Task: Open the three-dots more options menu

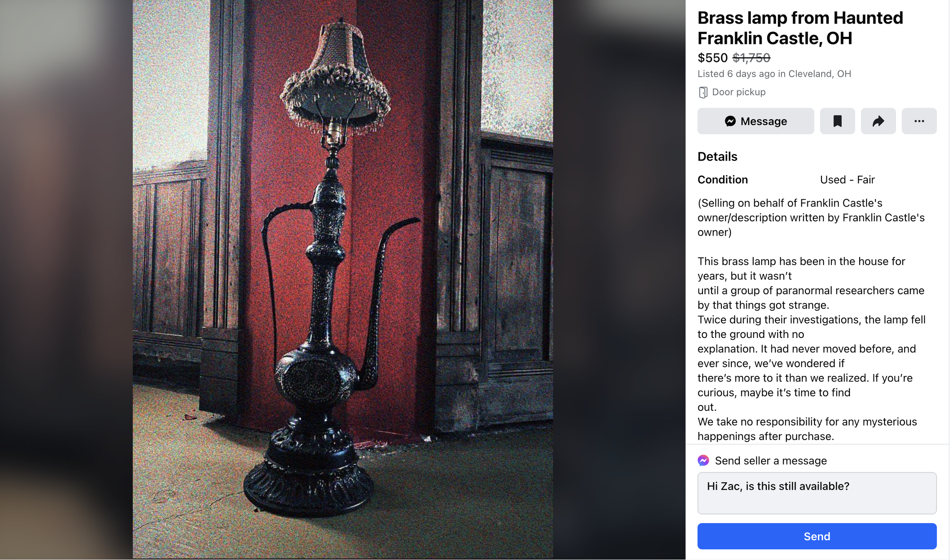Action: (x=919, y=121)
